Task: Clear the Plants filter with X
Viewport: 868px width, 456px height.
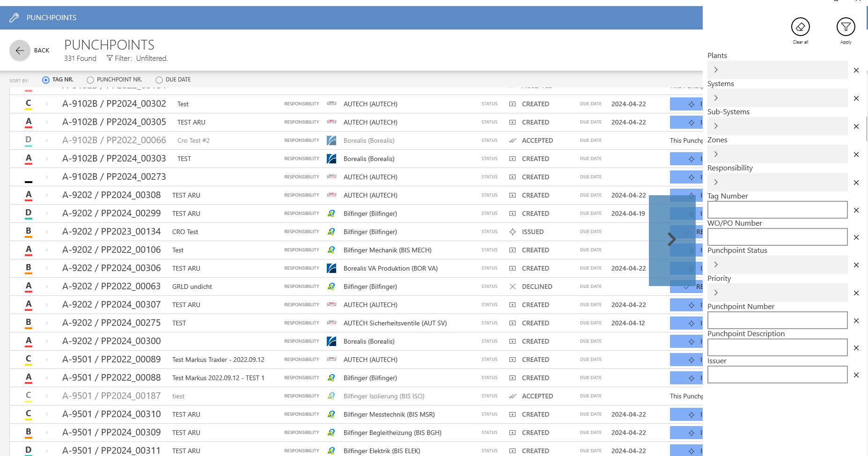Action: [x=856, y=70]
